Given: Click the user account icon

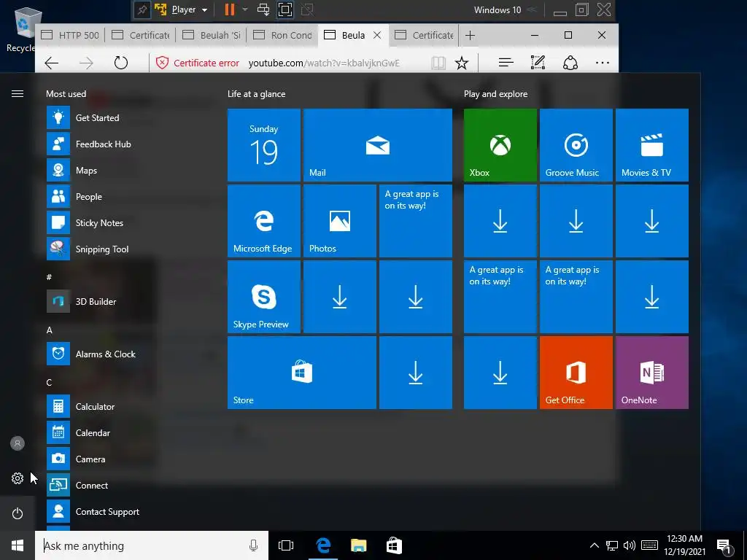Looking at the screenshot, I should point(18,443).
